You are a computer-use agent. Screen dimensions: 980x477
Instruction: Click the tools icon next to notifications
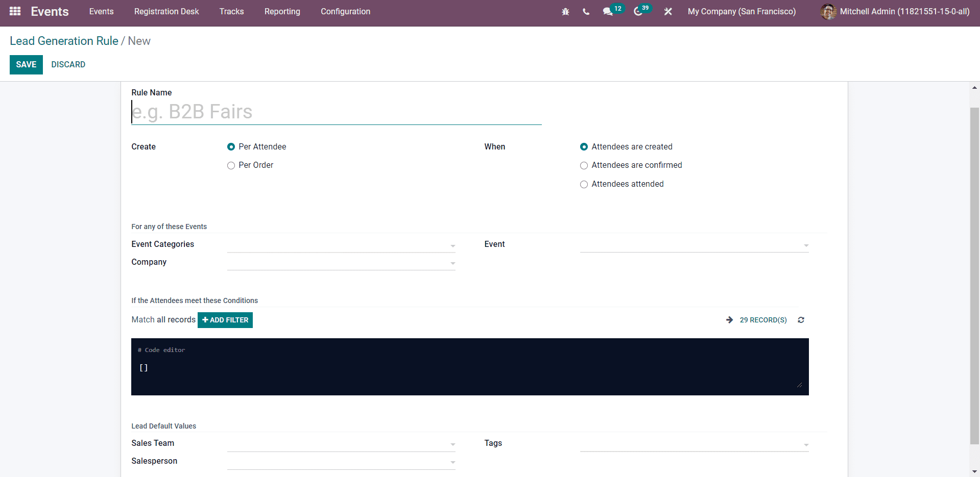[x=668, y=11]
